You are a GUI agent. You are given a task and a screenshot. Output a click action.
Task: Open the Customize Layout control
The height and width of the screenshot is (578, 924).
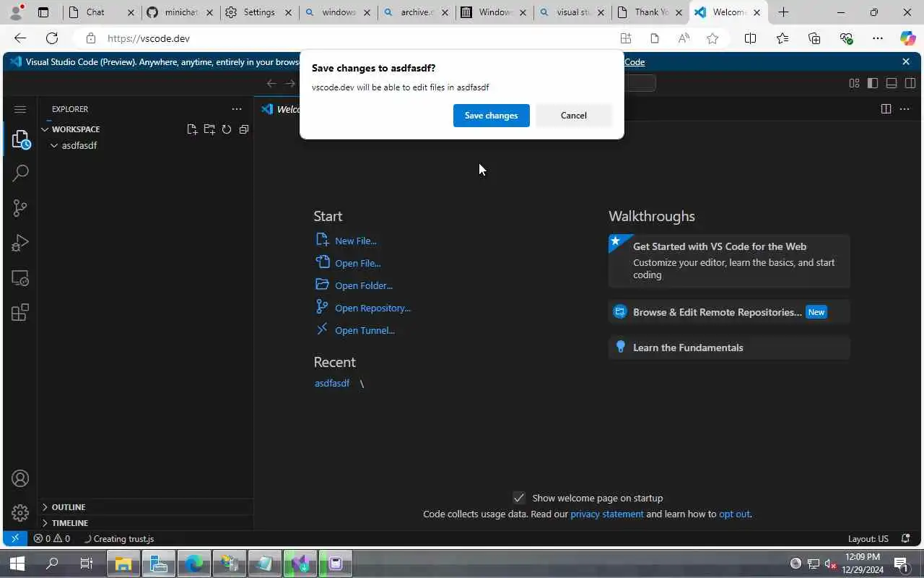[854, 83]
